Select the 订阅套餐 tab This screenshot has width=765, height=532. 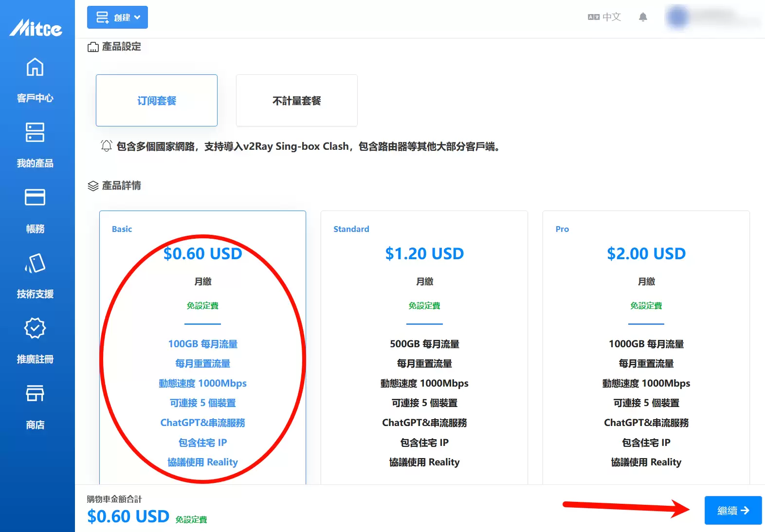[x=157, y=101]
